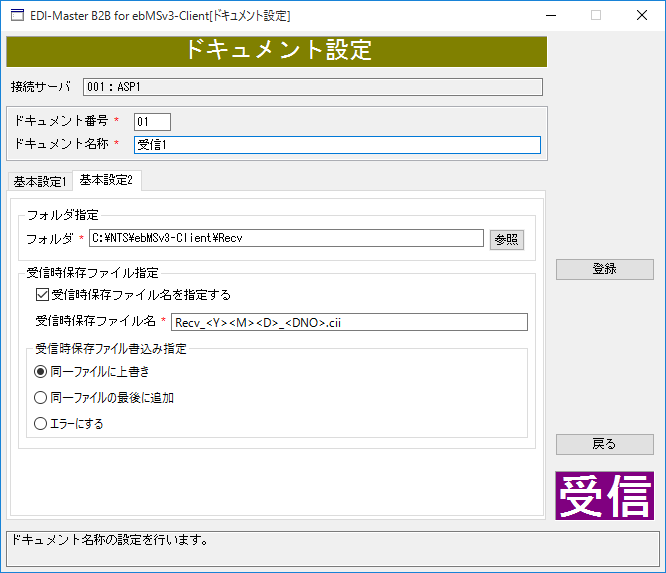
Task: Click the 受信時保存ファイル名 input field
Action: click(348, 322)
